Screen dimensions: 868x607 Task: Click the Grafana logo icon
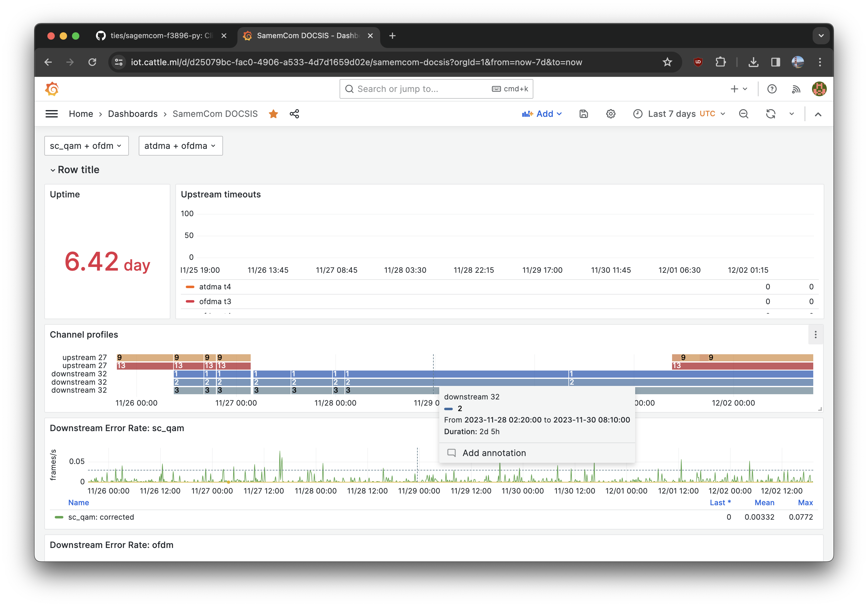click(52, 89)
